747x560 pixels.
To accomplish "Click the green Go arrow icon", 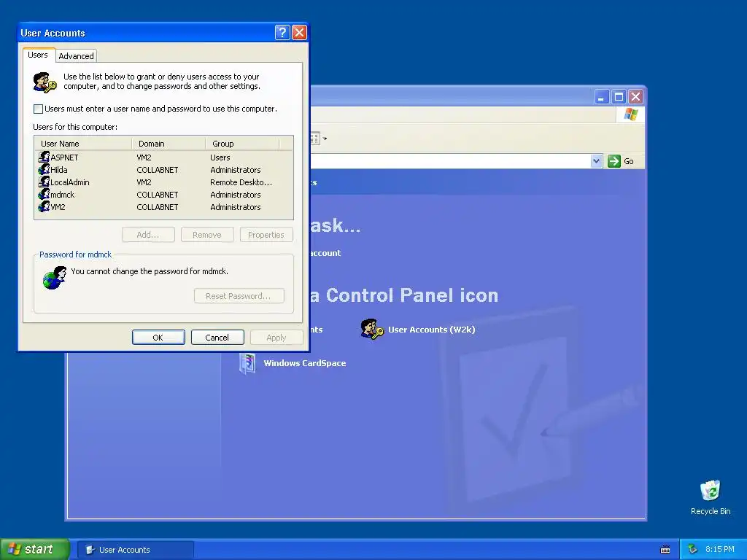I will pyautogui.click(x=614, y=161).
